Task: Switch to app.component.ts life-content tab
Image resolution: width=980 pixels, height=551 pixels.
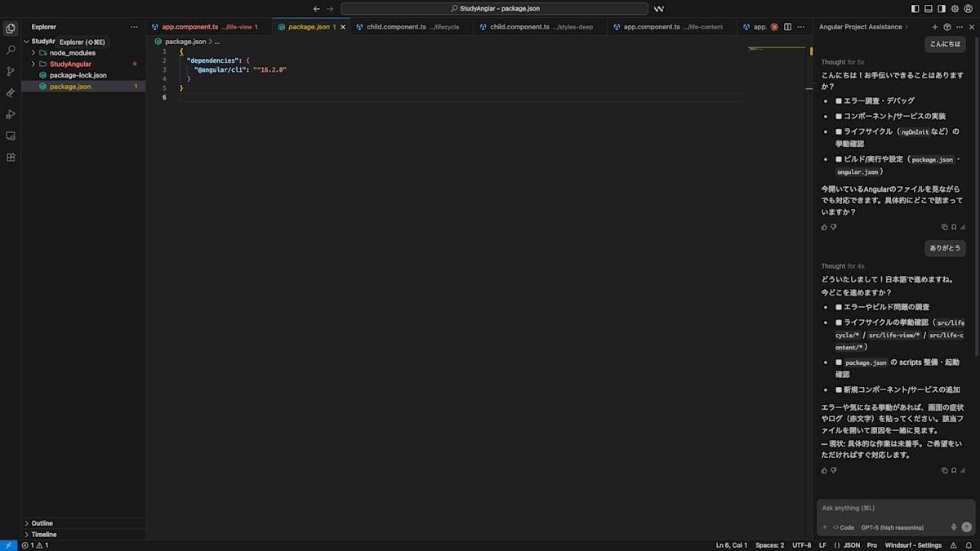Action: [673, 27]
